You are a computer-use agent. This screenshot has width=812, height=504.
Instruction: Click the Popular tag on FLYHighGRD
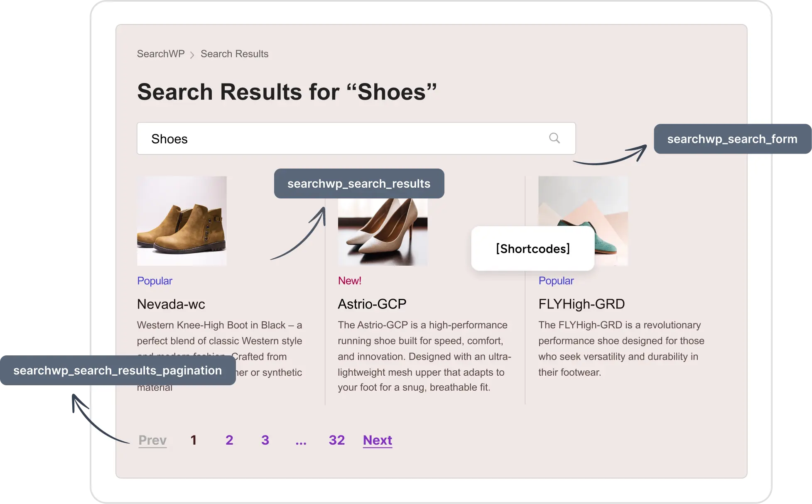coord(555,281)
